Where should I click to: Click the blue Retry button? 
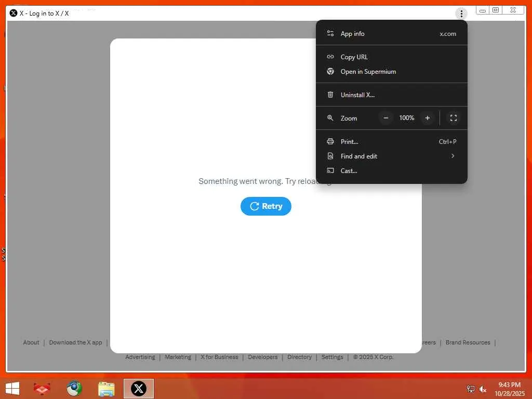click(266, 206)
